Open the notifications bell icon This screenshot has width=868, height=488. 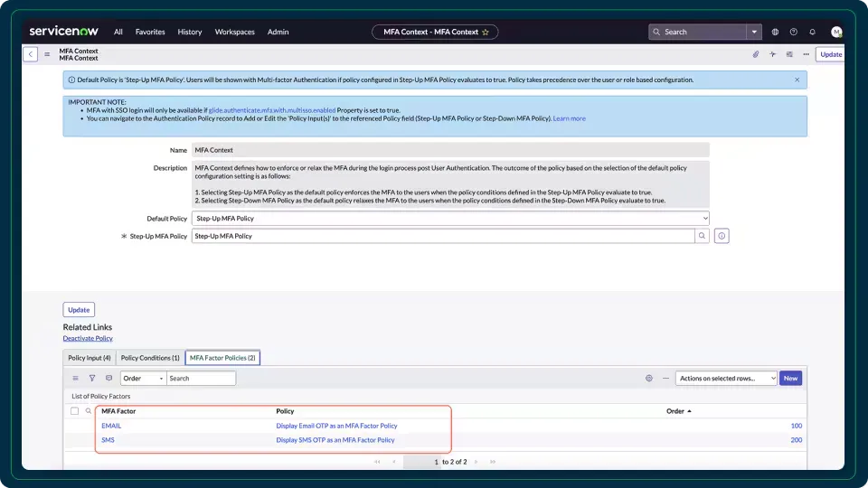(x=812, y=33)
